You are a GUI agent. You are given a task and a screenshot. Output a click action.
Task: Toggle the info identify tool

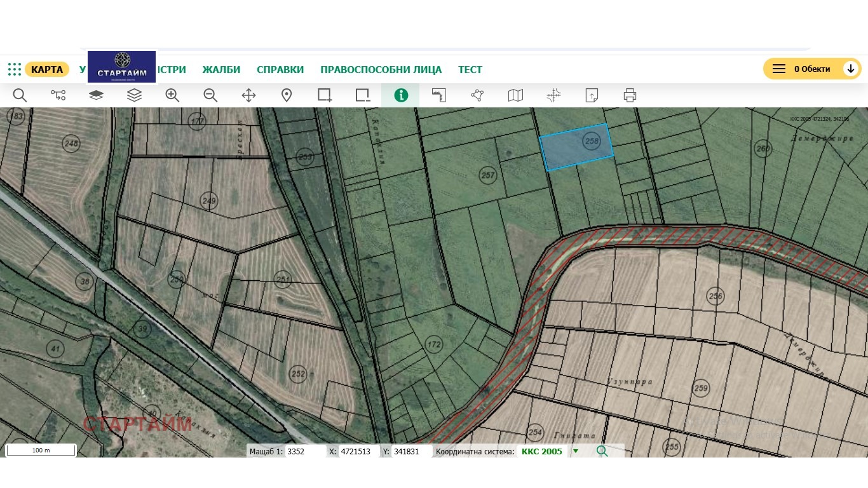click(x=401, y=95)
